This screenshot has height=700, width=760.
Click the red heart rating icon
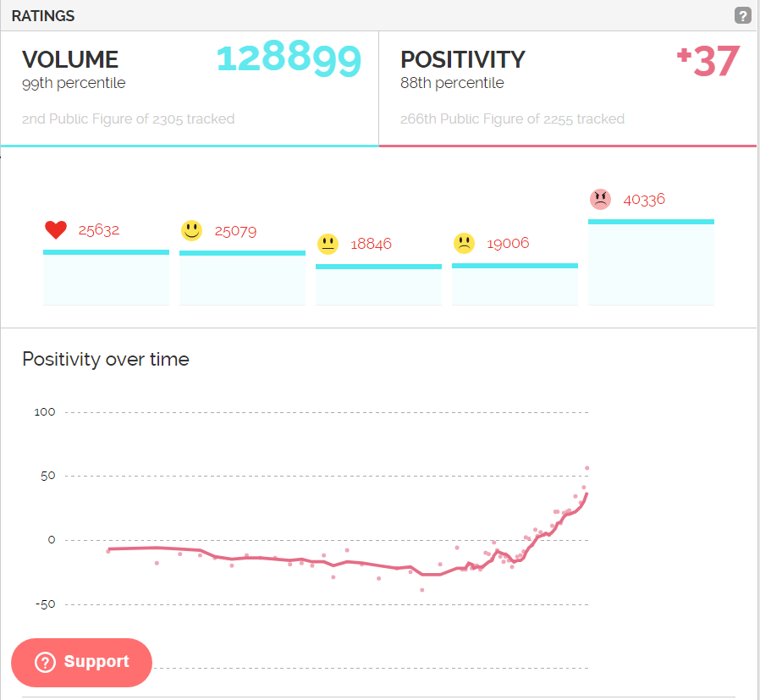coord(56,229)
